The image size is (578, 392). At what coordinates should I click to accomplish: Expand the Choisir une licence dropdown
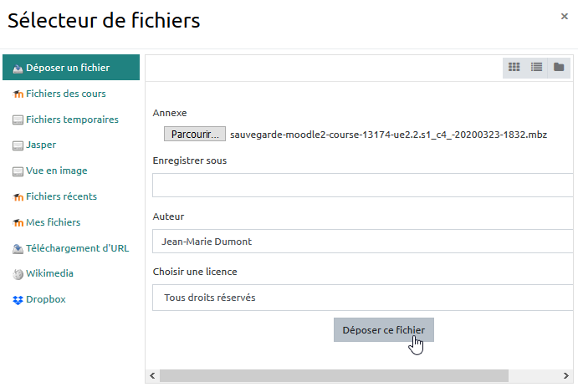pyautogui.click(x=364, y=298)
